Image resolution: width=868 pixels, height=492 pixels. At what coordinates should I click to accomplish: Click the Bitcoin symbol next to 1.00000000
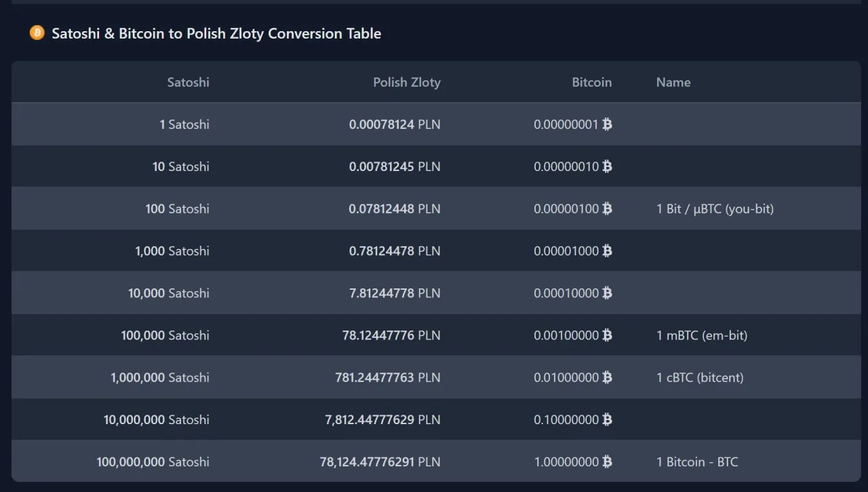click(x=607, y=461)
